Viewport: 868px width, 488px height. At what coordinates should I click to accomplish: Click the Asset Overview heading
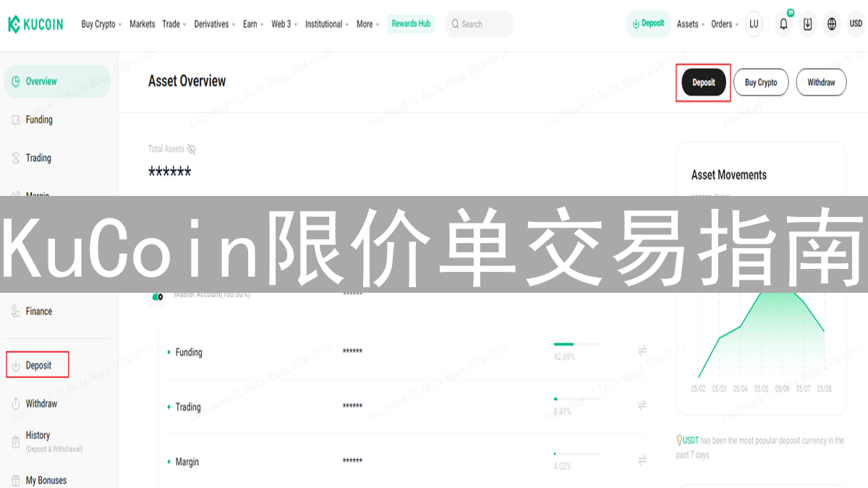click(x=187, y=81)
